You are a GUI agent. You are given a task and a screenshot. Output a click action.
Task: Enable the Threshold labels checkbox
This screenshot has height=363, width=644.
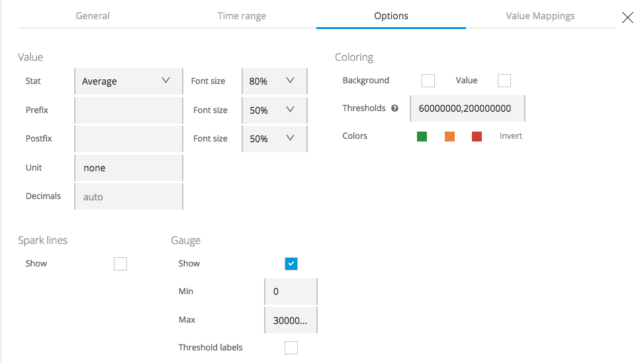click(x=291, y=348)
